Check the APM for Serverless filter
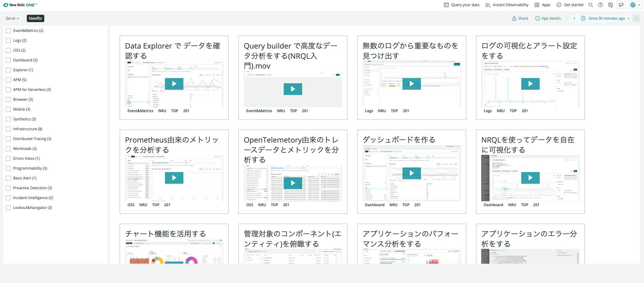This screenshot has width=644, height=283. tap(8, 90)
